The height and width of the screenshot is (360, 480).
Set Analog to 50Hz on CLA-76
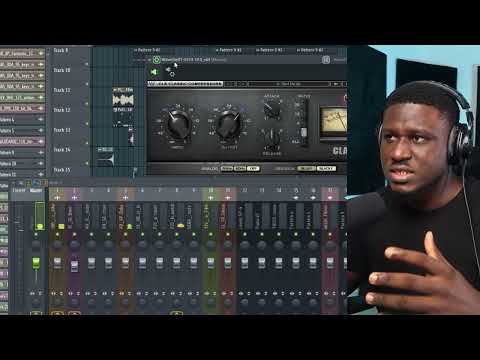click(x=227, y=169)
